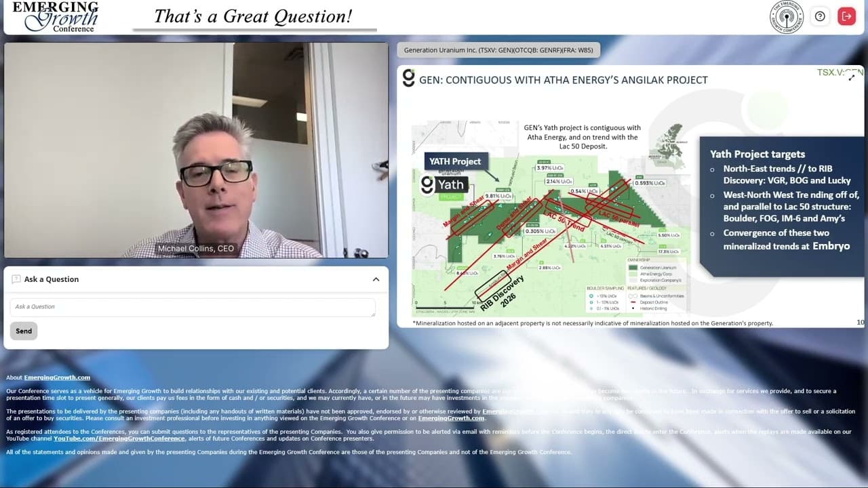Click the "GEN's Yath project is contiguous" description
Screen dimensions: 868x488
[582, 137]
